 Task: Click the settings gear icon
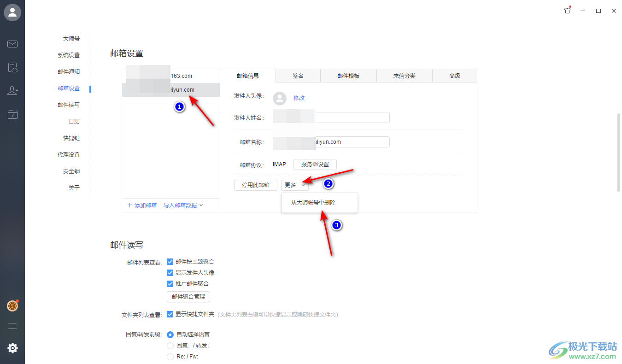tap(12, 348)
